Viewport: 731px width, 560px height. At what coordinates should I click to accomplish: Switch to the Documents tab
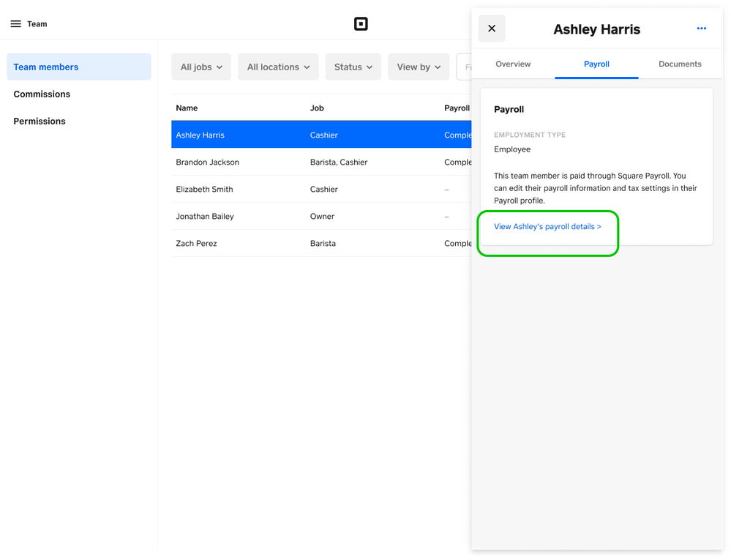(680, 64)
